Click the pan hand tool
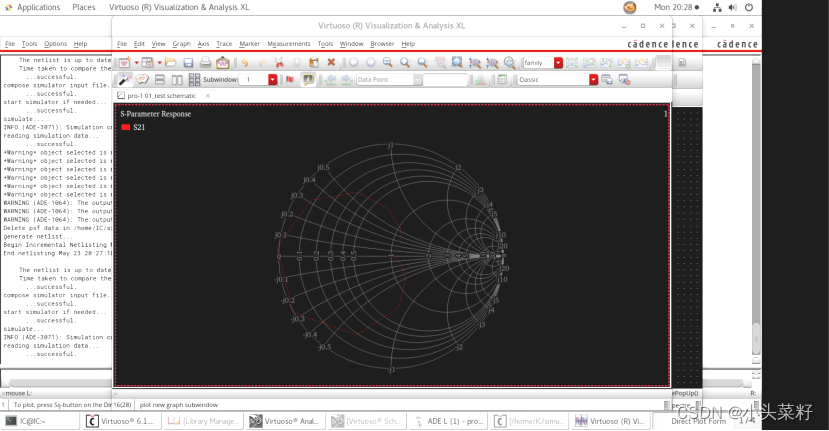Viewport: 829px width, 431px height. pos(440,62)
